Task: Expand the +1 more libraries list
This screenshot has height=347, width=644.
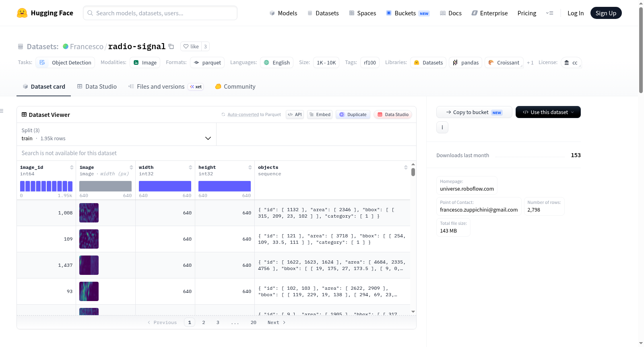Action: 530,62
